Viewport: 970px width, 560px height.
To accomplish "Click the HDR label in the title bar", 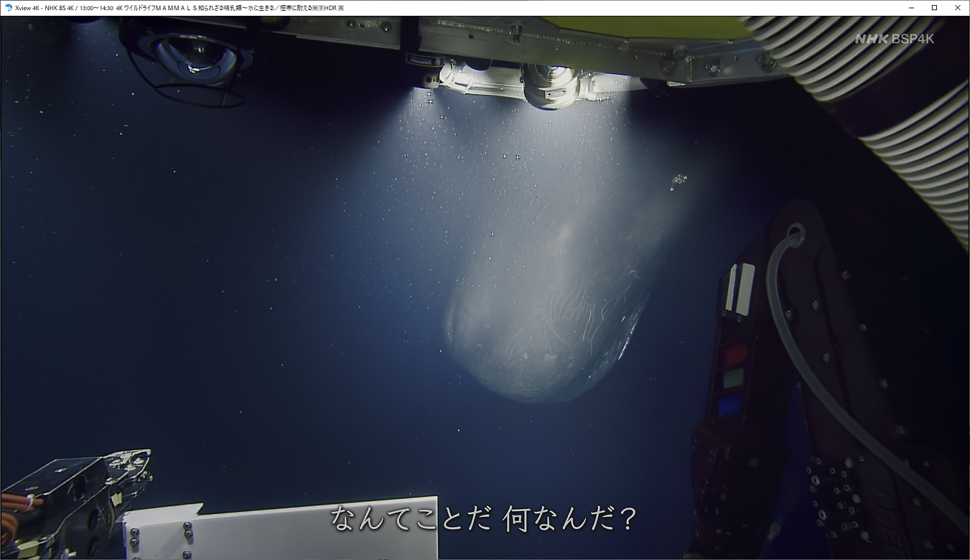I will pos(329,8).
